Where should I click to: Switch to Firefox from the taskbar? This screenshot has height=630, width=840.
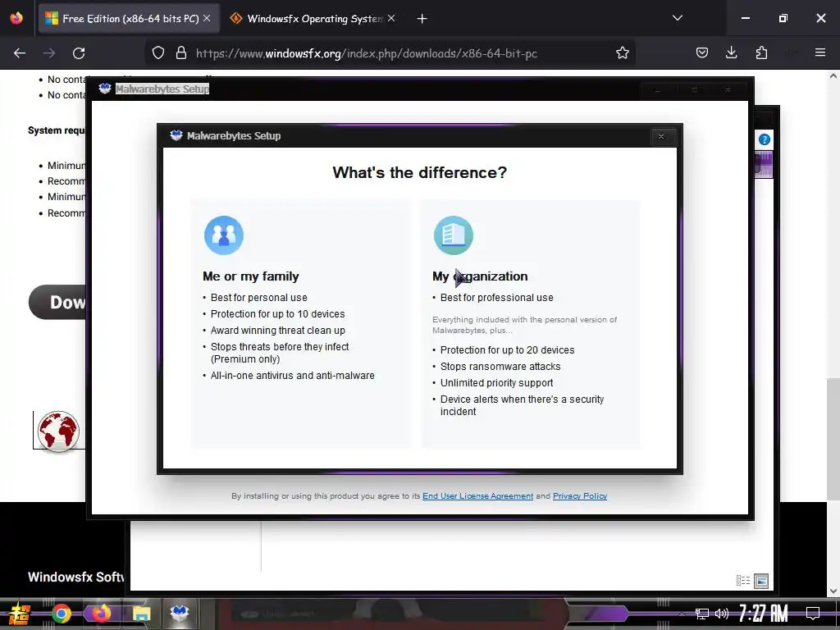pos(101,613)
